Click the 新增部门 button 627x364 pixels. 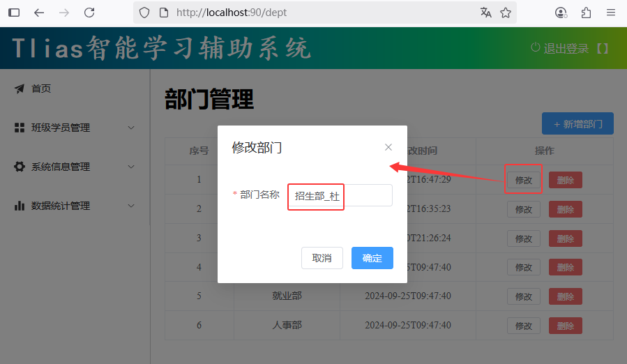point(577,123)
